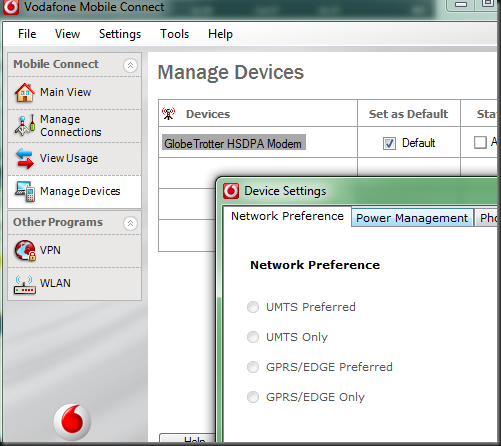Select UMTS Only radio button
Viewport: 501px width, 446px height.
pyautogui.click(x=253, y=337)
